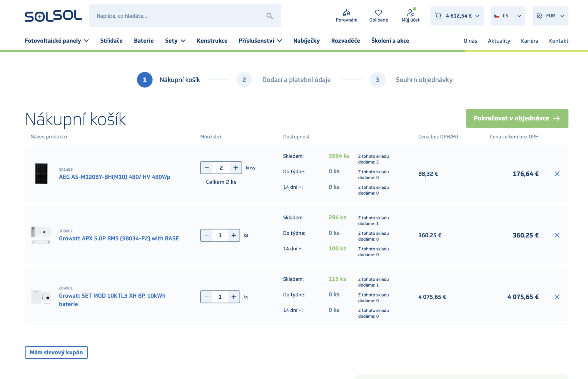The image size is (588, 379).
Task: Click Dodací a platební údaje step label
Action: pos(296,80)
